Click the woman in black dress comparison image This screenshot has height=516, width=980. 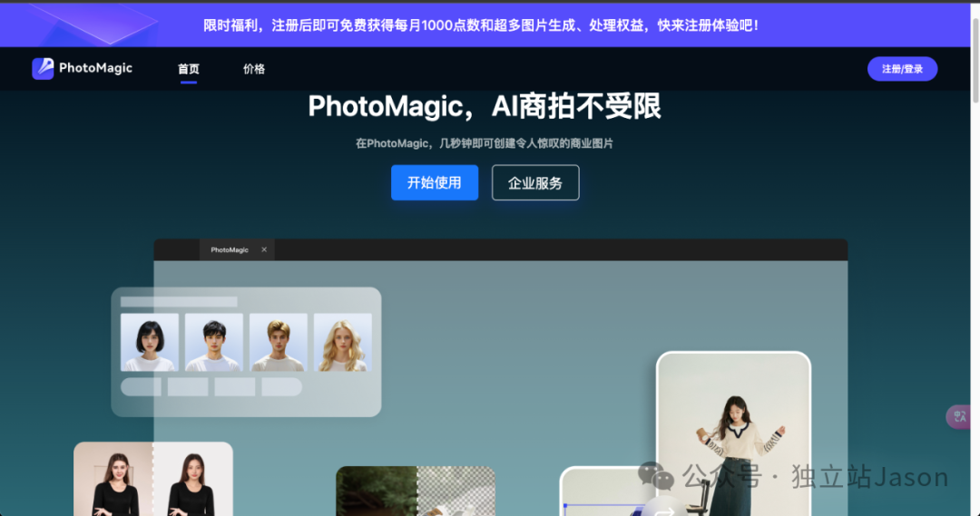pyautogui.click(x=153, y=479)
